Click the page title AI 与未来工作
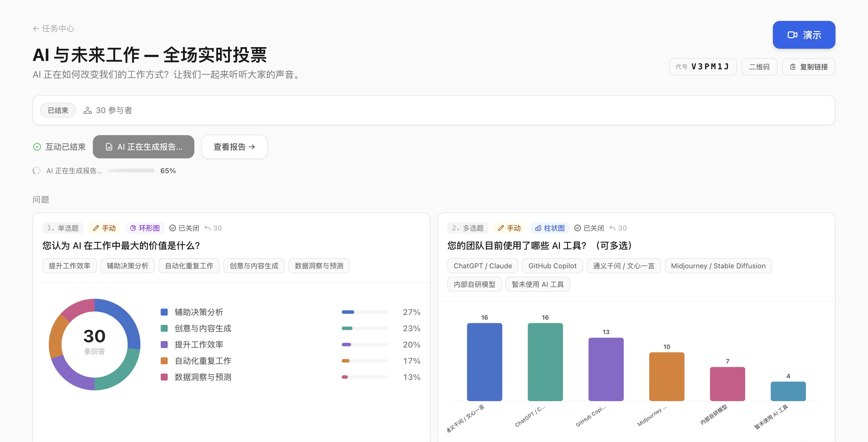 pos(150,55)
